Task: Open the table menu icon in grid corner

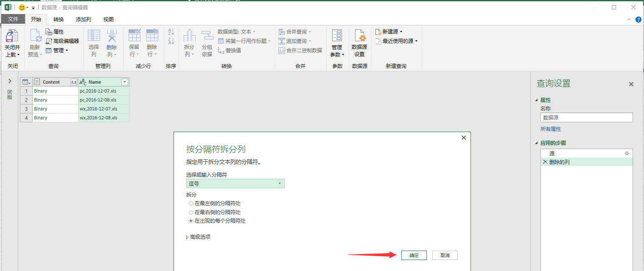Action: (x=26, y=82)
